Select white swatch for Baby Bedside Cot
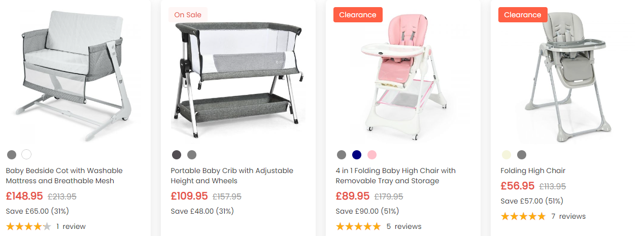 click(26, 155)
